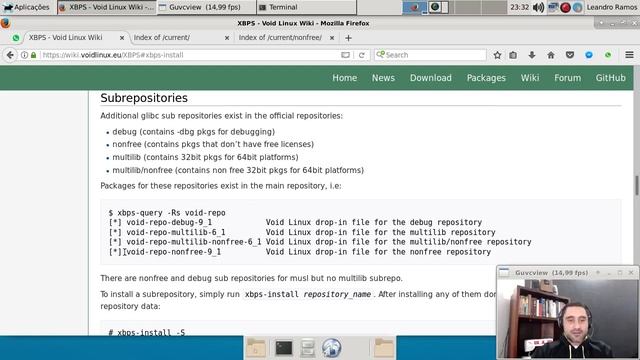Close the Index of /current/nonfree/ tab
The image size is (640, 360).
point(332,38)
